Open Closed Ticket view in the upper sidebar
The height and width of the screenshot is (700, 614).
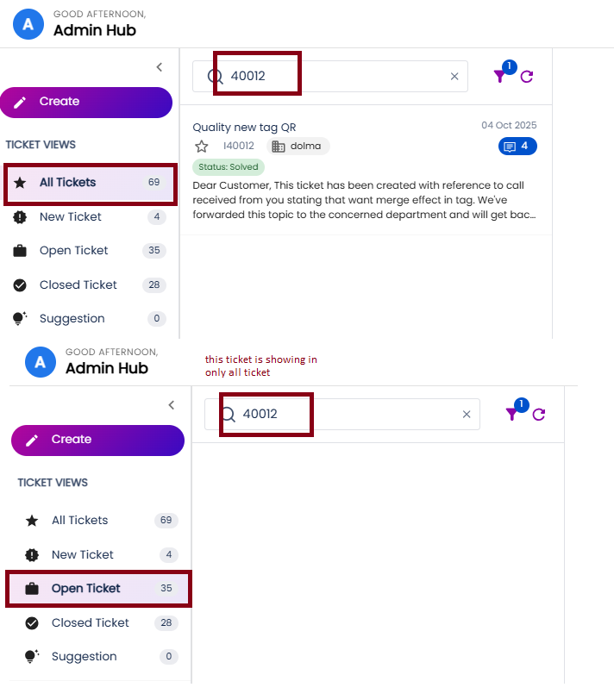tap(78, 285)
